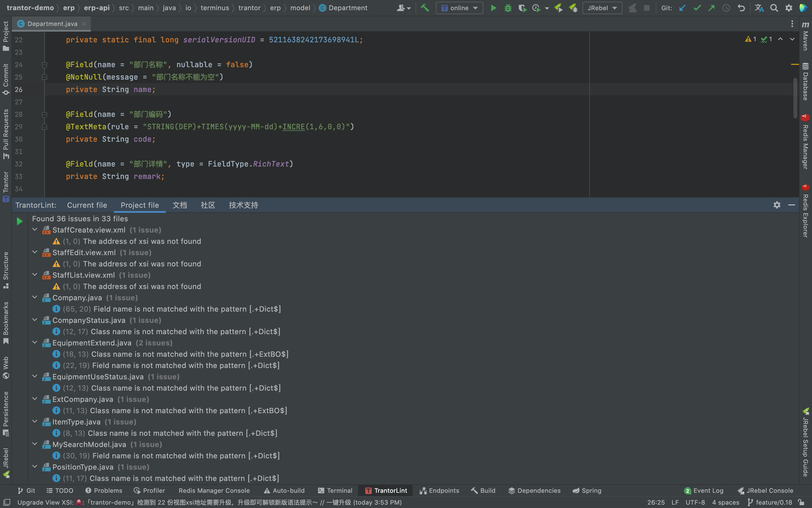Collapse the MySearchModel.java node
The width and height of the screenshot is (812, 508).
[x=35, y=444]
